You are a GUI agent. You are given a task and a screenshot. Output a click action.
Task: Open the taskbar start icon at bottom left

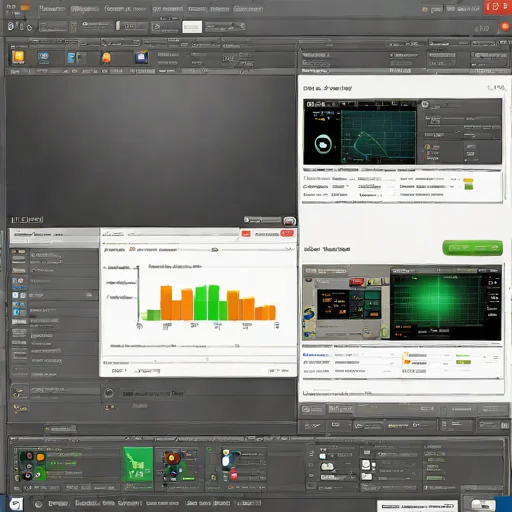(16, 504)
